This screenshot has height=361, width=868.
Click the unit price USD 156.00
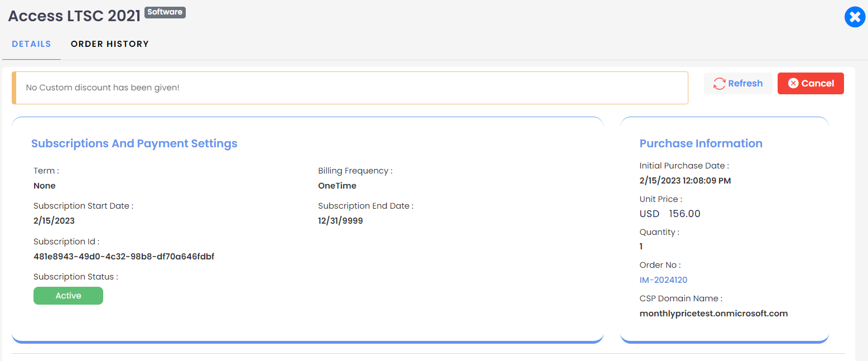670,214
